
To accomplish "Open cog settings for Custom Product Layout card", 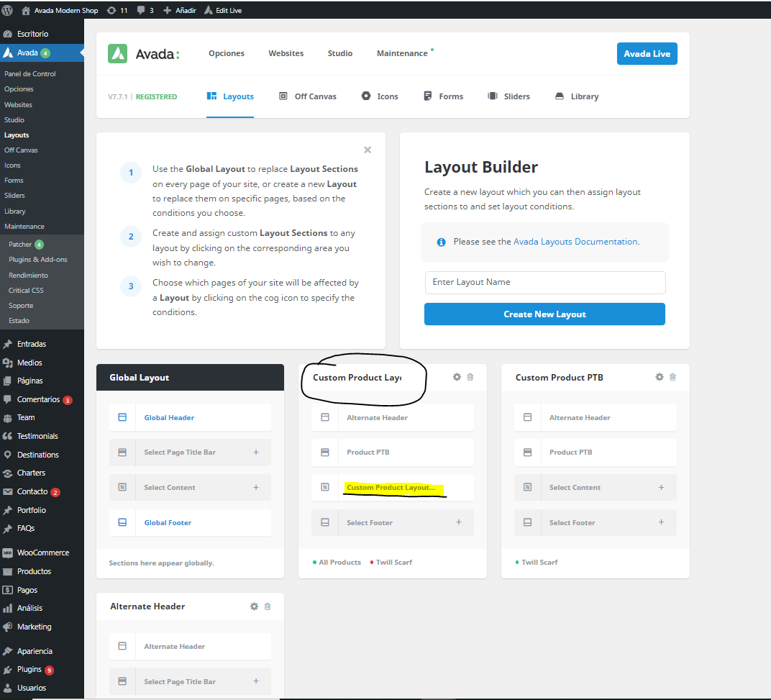I will 457,377.
